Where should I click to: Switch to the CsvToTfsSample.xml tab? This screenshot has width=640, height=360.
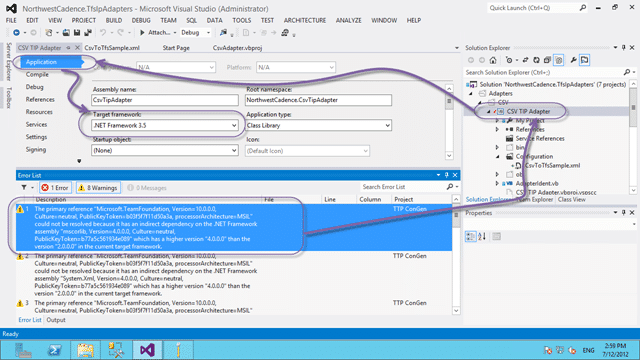tap(112, 48)
